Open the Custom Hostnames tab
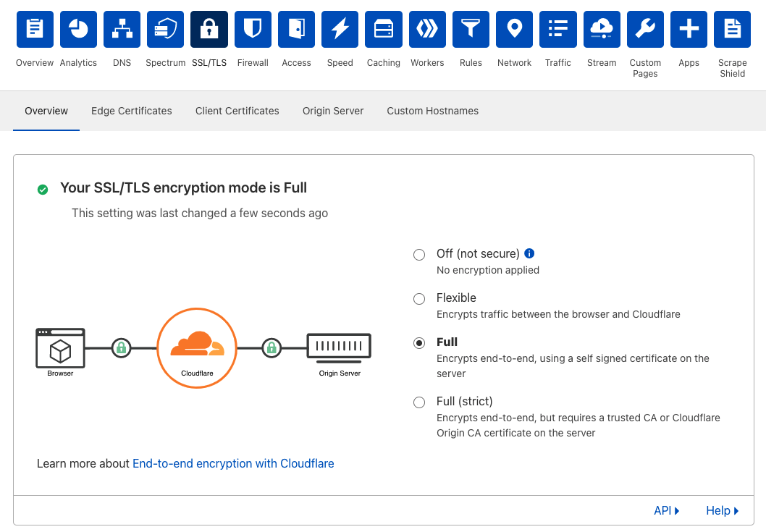The width and height of the screenshot is (766, 532). 432,111
